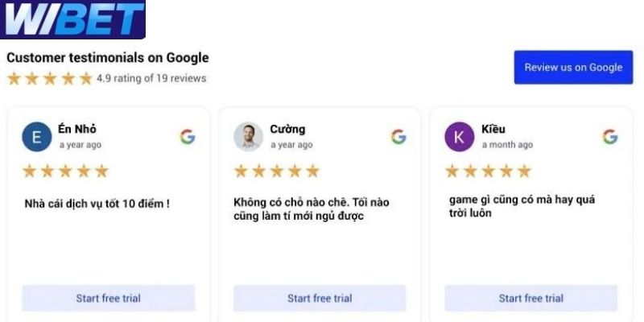Click Én Nhỏ's blue E avatar
644x322 pixels.
36,137
